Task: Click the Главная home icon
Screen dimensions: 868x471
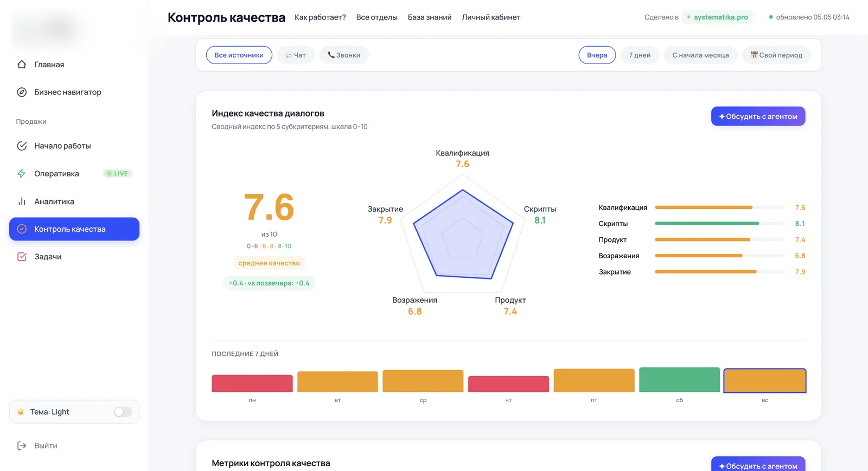Action: [x=22, y=65]
